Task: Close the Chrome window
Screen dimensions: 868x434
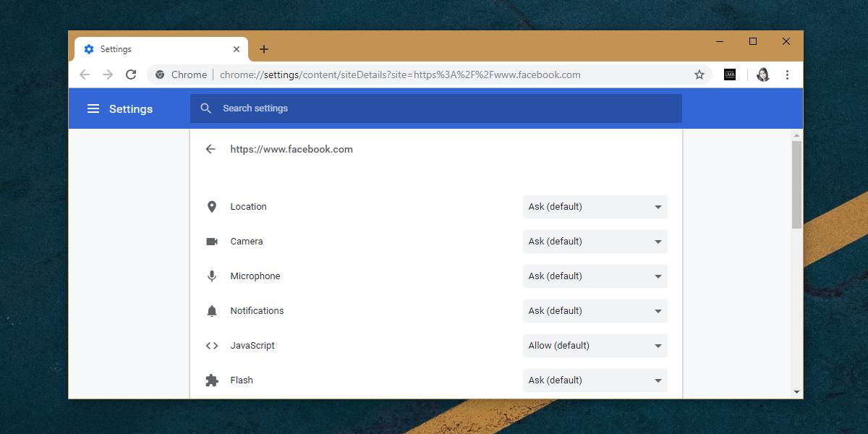Action: (x=786, y=41)
